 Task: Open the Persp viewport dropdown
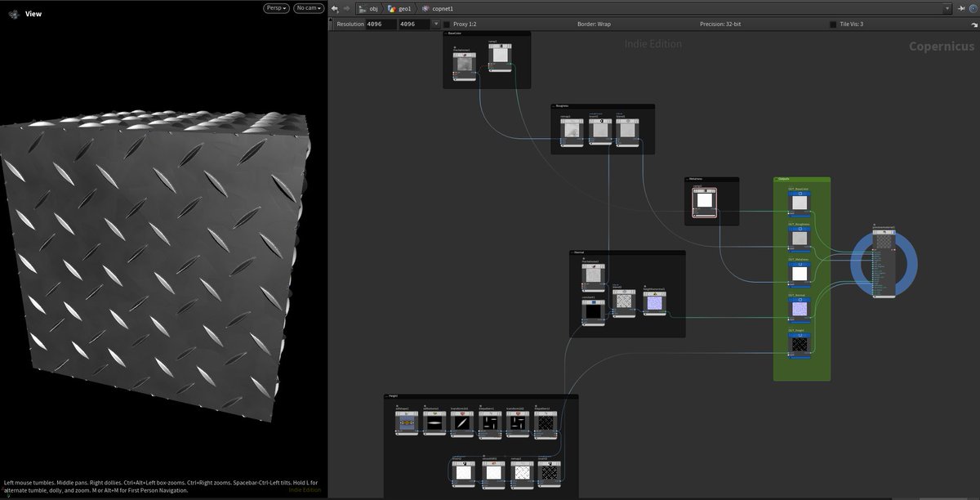coord(277,8)
